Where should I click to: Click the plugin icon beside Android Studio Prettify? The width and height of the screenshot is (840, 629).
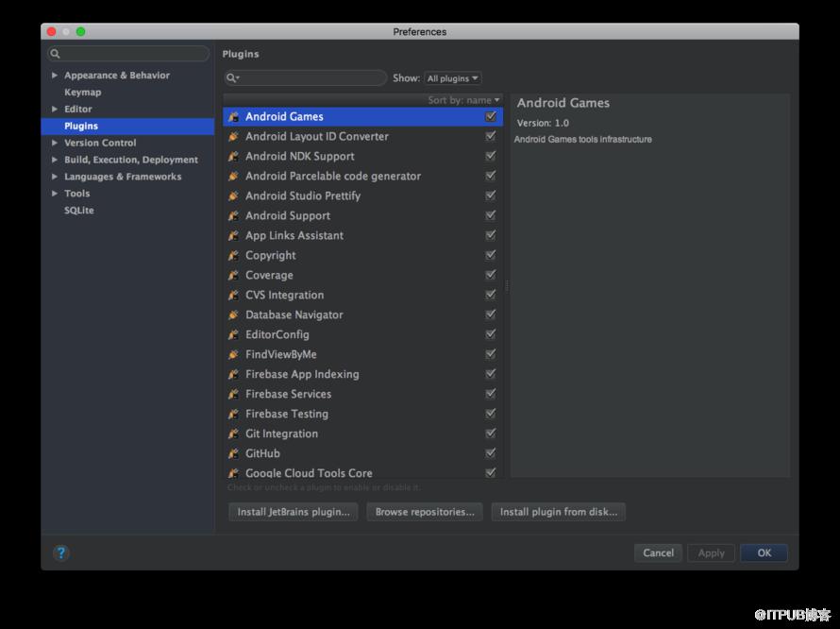pyautogui.click(x=233, y=196)
